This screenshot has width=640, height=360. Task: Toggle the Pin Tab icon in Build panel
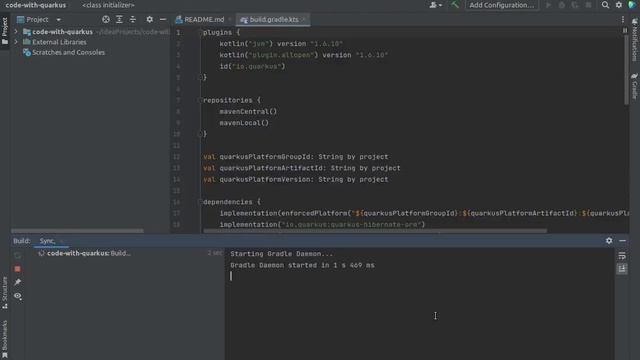(x=18, y=282)
